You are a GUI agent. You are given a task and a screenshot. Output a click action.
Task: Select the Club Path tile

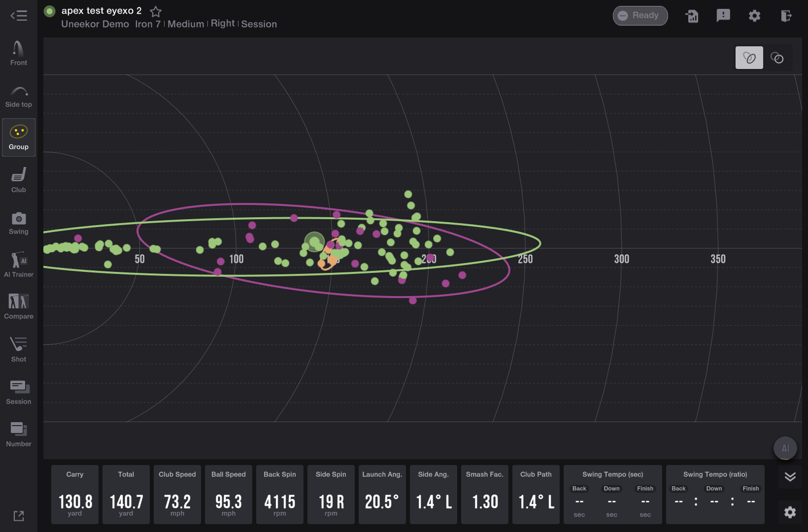point(536,494)
